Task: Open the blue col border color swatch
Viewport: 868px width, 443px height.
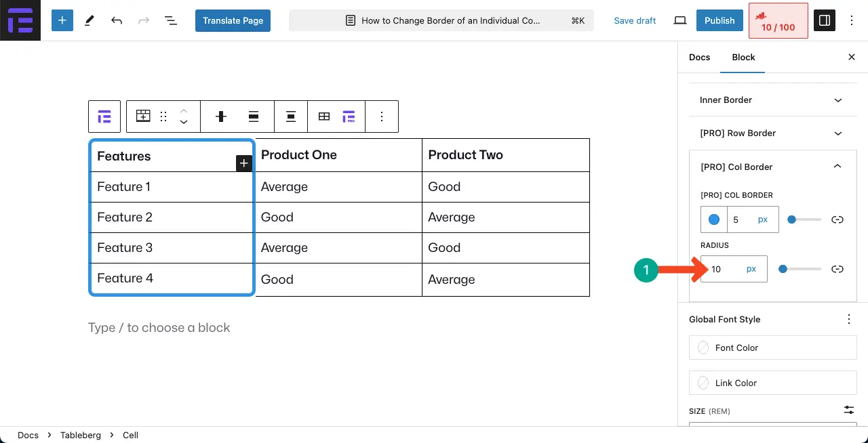Action: [714, 219]
